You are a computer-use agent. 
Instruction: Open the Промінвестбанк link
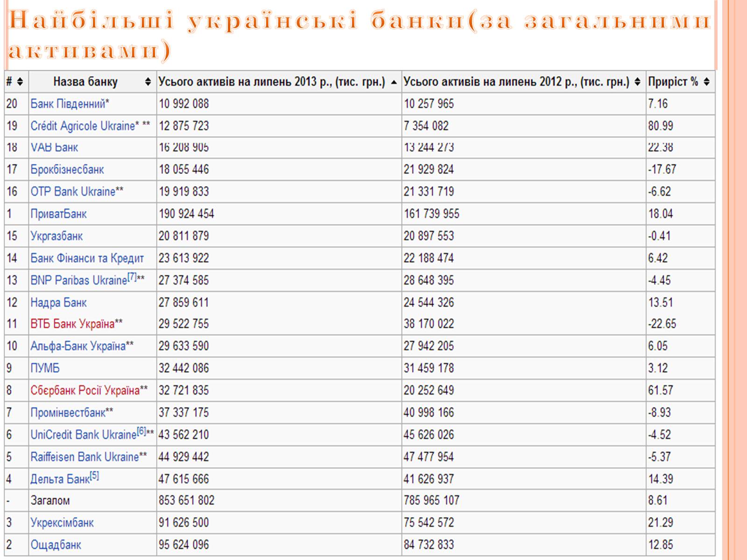pyautogui.click(x=68, y=413)
